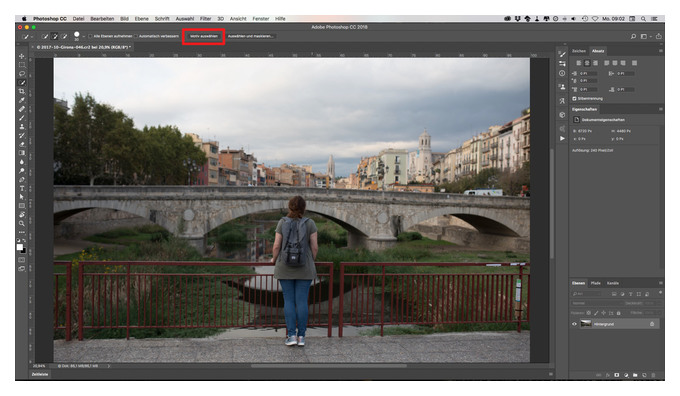Screen dimensions: 680x396
Task: Open the Apple menu
Action: (24, 19)
